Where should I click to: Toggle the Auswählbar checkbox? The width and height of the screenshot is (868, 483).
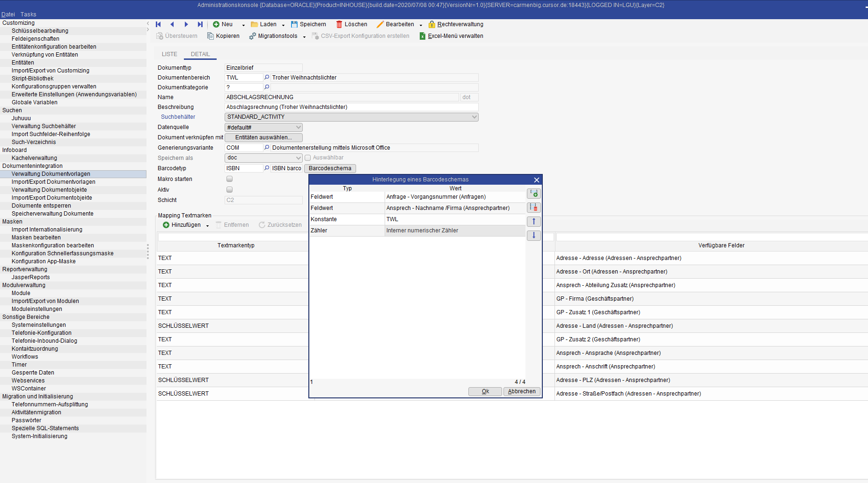pyautogui.click(x=308, y=158)
